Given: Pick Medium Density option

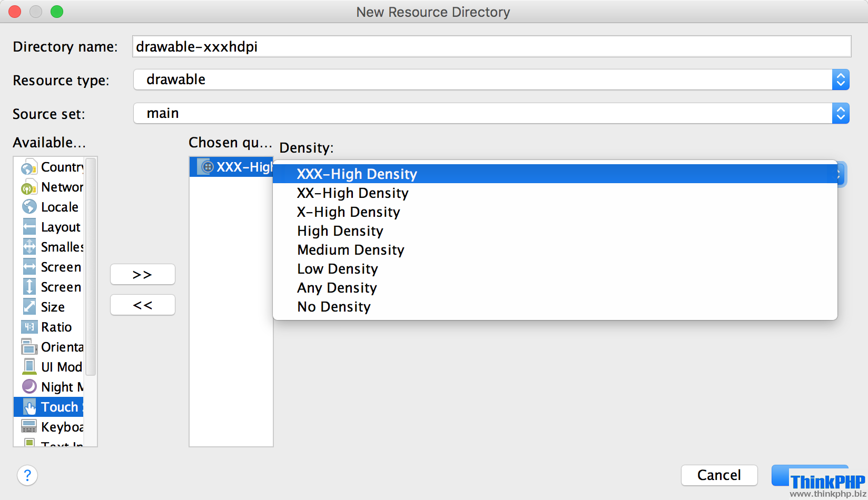Looking at the screenshot, I should (555, 249).
